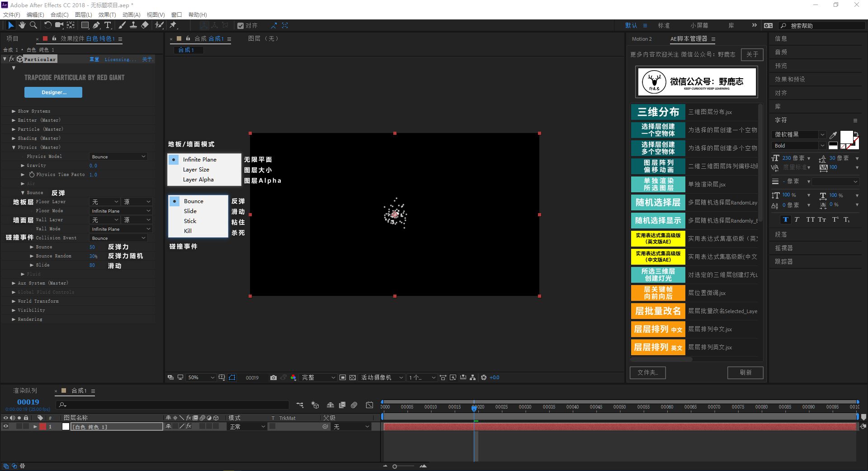Screen dimensions: 868x471
Task: Open grid and guide options in viewer
Action: click(x=222, y=377)
